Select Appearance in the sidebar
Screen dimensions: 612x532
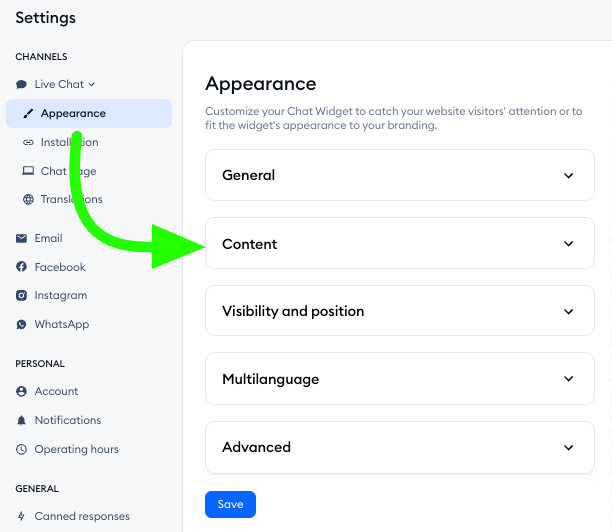pos(73,114)
